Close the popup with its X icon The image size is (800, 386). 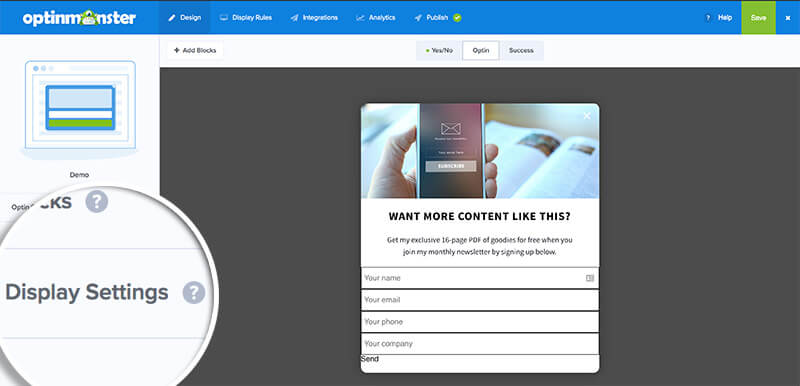587,116
